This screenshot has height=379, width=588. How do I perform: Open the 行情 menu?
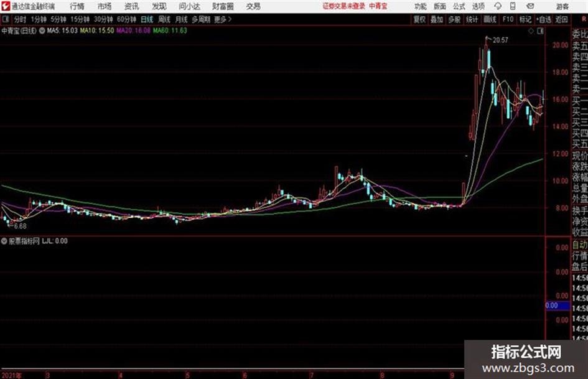tap(77, 6)
